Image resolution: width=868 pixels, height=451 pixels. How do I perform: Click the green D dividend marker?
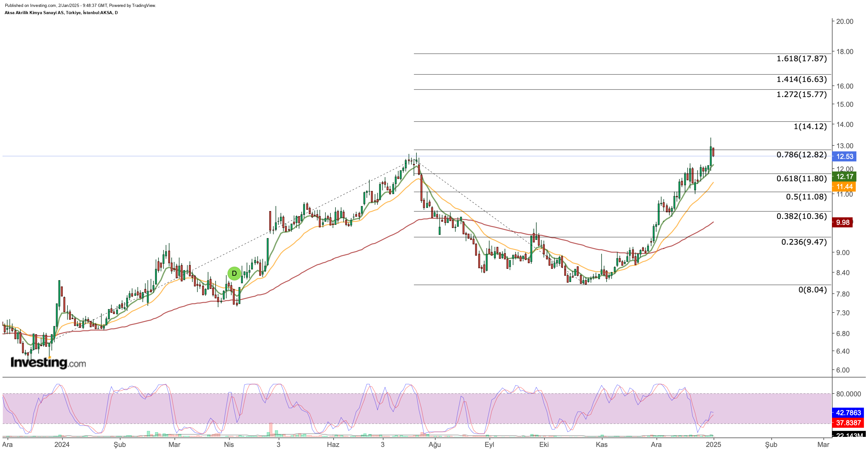tap(234, 274)
